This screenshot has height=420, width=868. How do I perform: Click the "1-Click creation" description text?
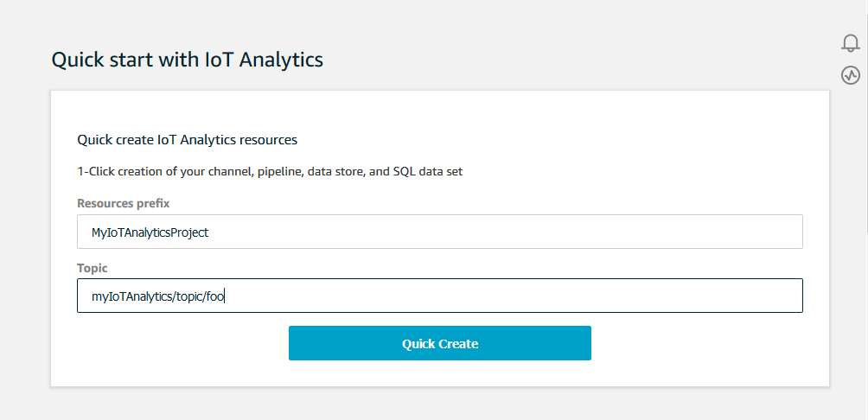point(270,171)
